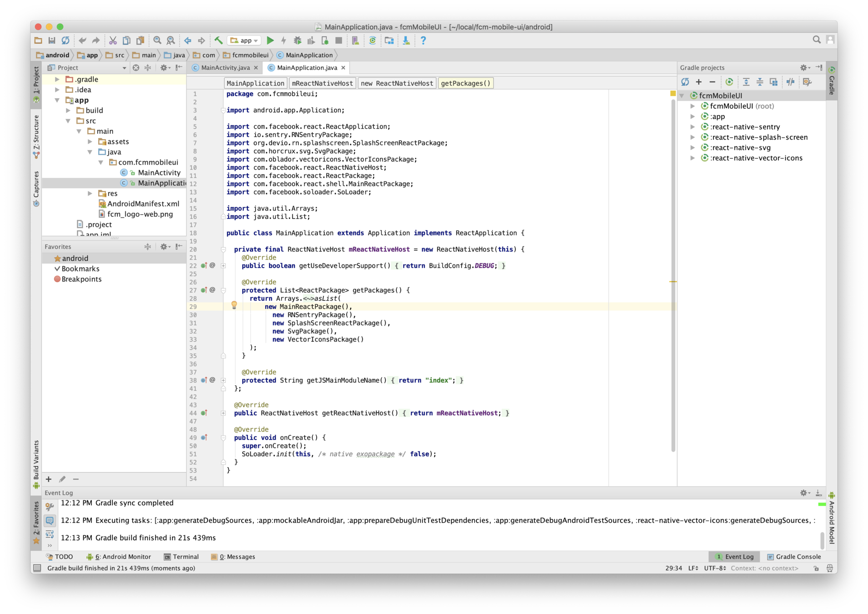868x614 pixels.
Task: Click the Make Project hammer icon
Action: click(x=218, y=40)
